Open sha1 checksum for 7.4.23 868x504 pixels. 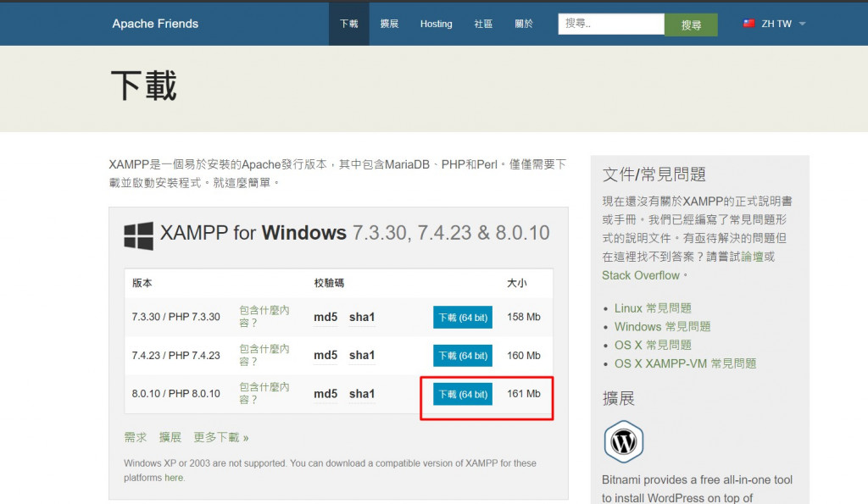(x=362, y=355)
